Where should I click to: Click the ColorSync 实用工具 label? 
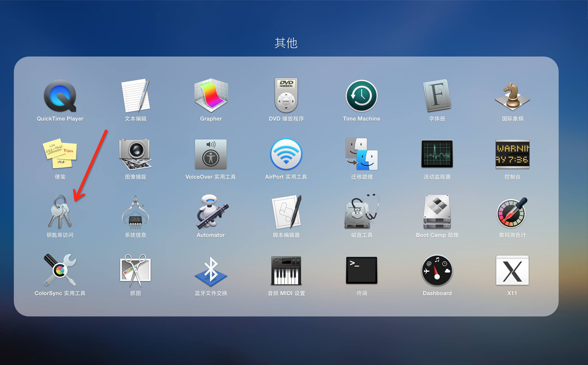pos(60,293)
